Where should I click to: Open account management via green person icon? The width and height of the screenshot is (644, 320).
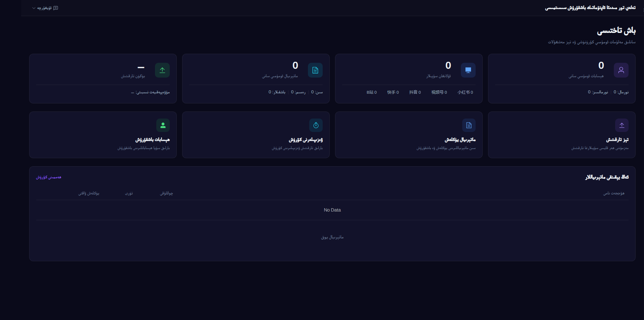[163, 125]
